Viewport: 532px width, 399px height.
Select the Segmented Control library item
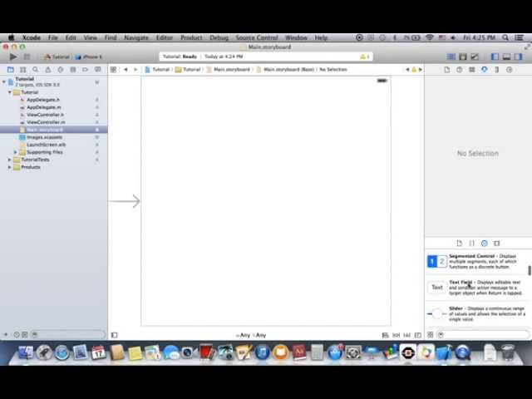pos(476,261)
